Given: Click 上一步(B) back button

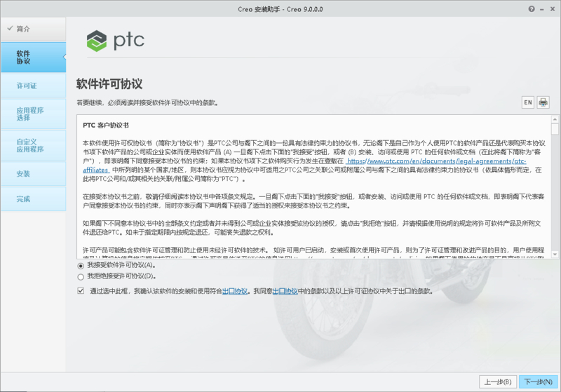Looking at the screenshot, I should [498, 382].
